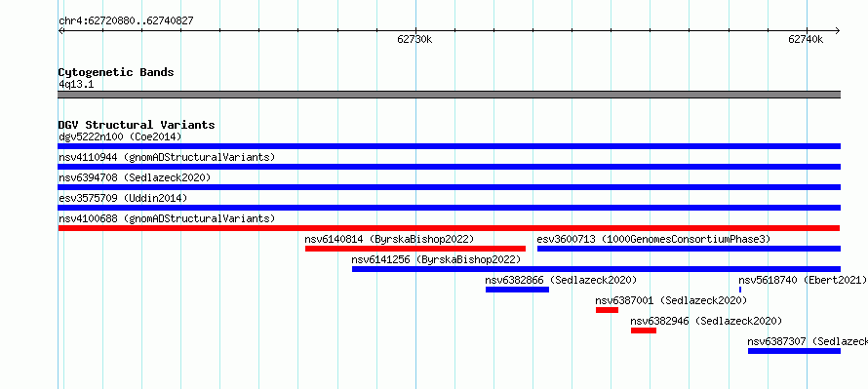This screenshot has height=389, width=868.
Task: Select the dgv5222n100 (Coe2014) label
Action: pyautogui.click(x=120, y=136)
